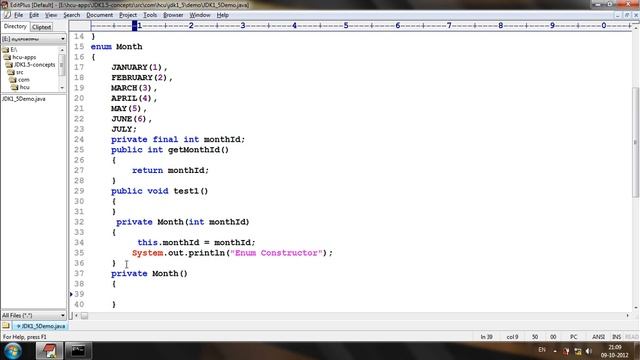This screenshot has width=640, height=360.
Task: Open the Window menu
Action: point(200,15)
